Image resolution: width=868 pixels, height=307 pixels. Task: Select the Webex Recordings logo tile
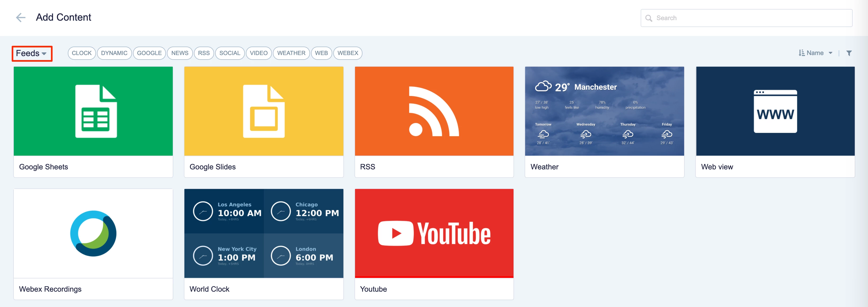tap(93, 233)
